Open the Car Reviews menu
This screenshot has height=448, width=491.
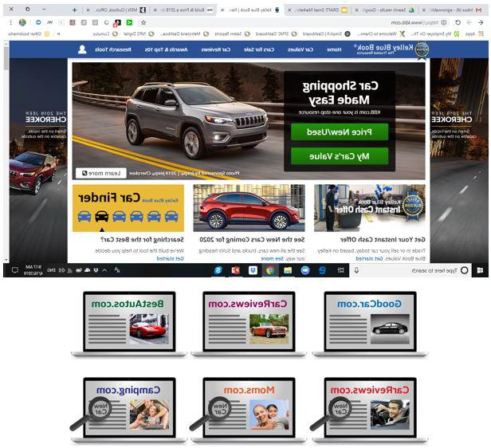click(x=216, y=49)
